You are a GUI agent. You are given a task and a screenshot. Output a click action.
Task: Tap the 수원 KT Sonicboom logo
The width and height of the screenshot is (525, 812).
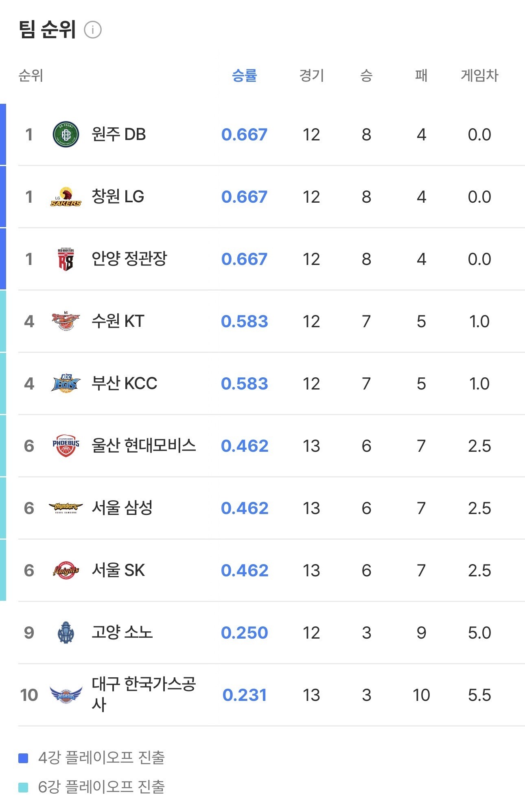[x=66, y=322]
